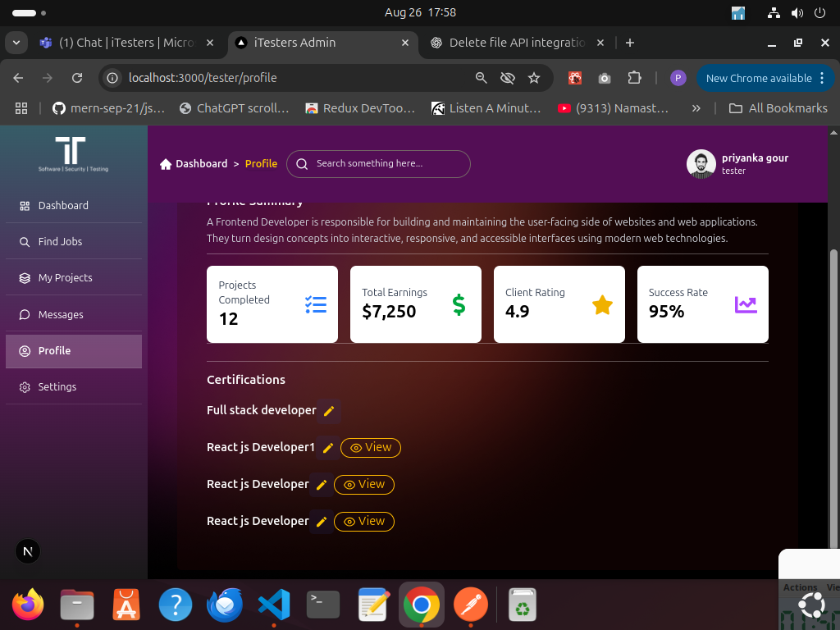The width and height of the screenshot is (840, 630).
Task: Open the Next.js dev tools badge
Action: click(28, 551)
